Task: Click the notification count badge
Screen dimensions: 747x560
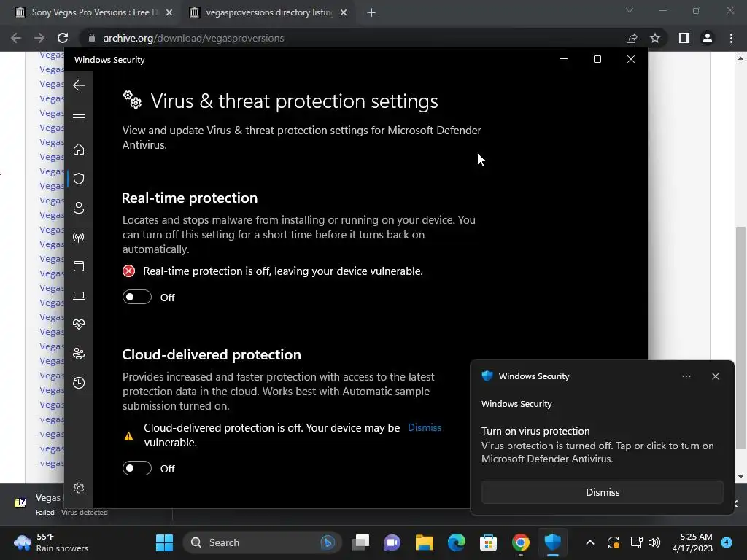Action: [727, 542]
